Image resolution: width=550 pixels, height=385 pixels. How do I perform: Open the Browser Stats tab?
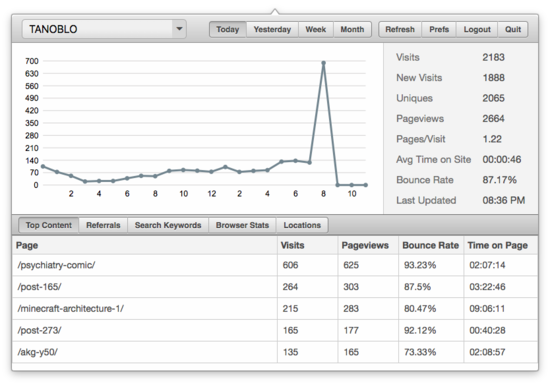click(x=242, y=225)
